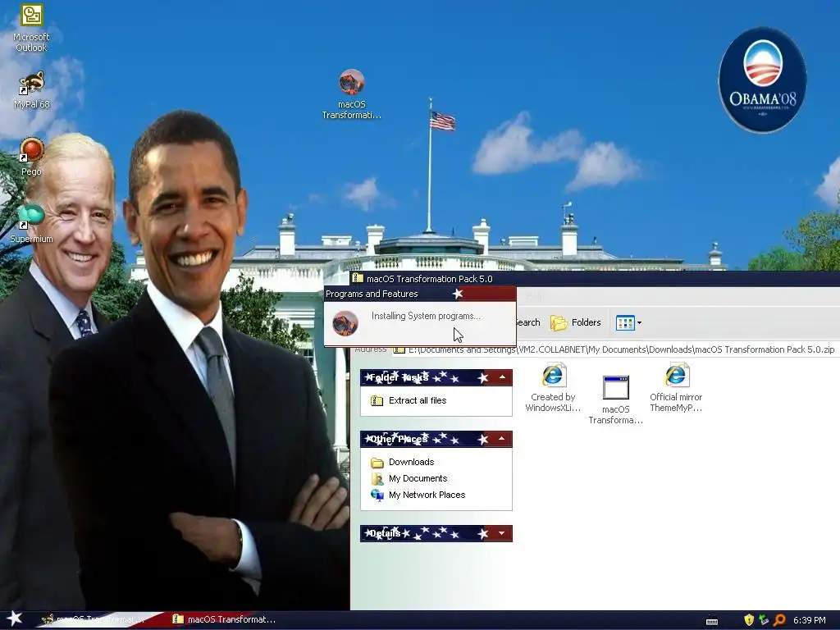Click Extract all files link
Viewport: 840px width, 630px height.
tap(418, 400)
